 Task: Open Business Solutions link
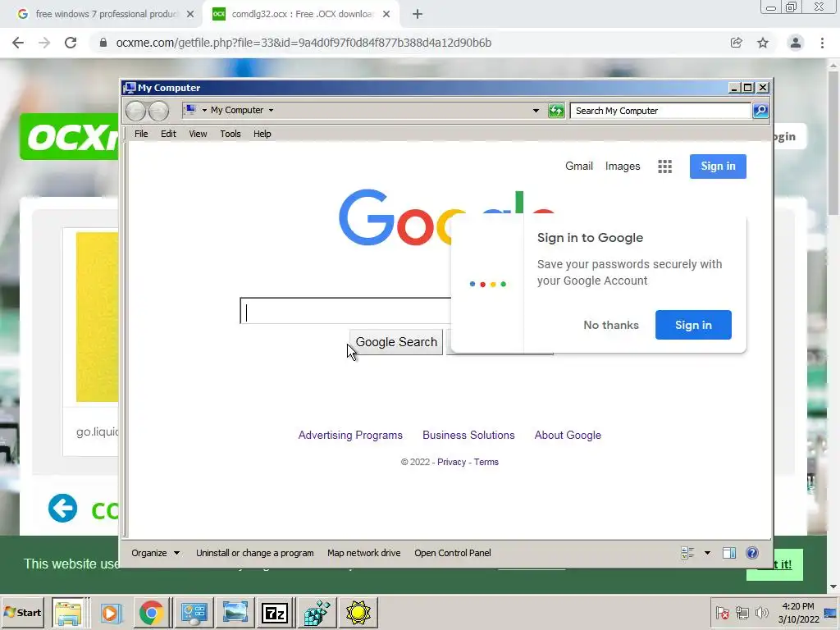(468, 435)
